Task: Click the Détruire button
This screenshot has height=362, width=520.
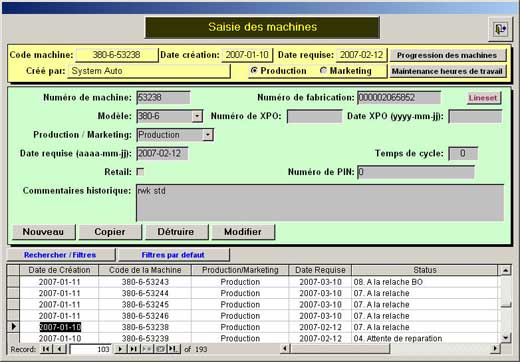Action: pyautogui.click(x=176, y=232)
